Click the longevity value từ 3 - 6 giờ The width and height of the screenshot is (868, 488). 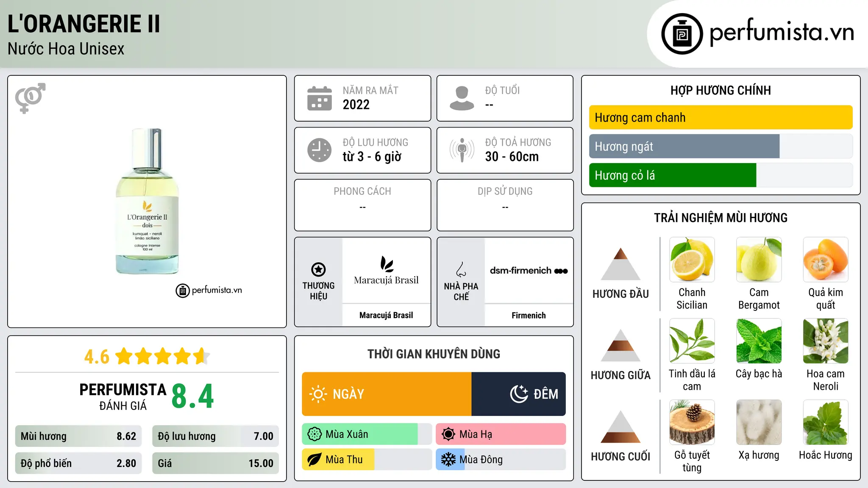click(x=372, y=157)
